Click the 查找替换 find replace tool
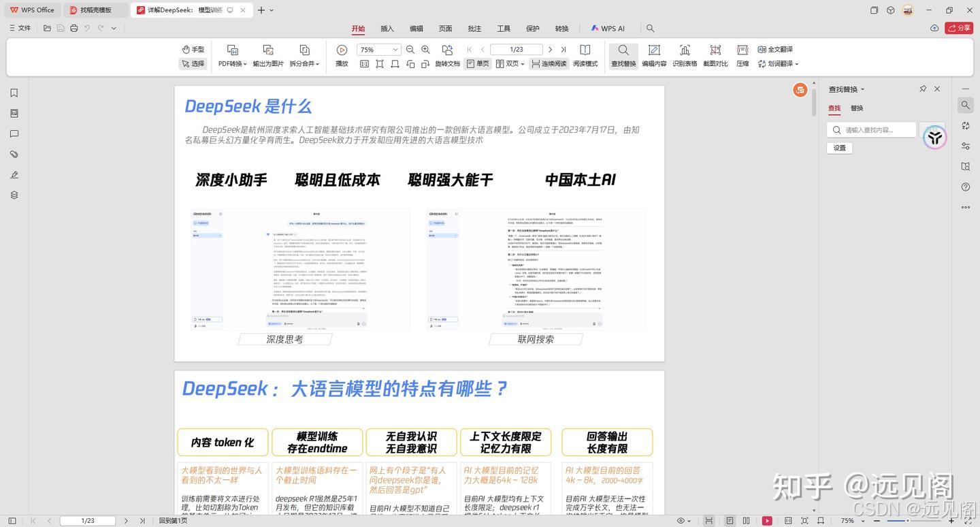Viewport: 980px width, 527px height. click(623, 56)
